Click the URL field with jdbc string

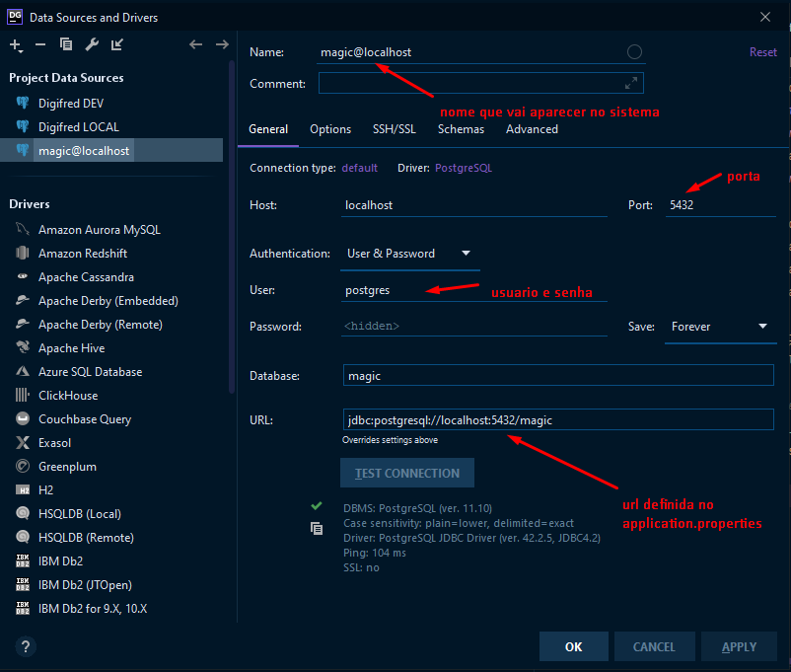tap(558, 419)
